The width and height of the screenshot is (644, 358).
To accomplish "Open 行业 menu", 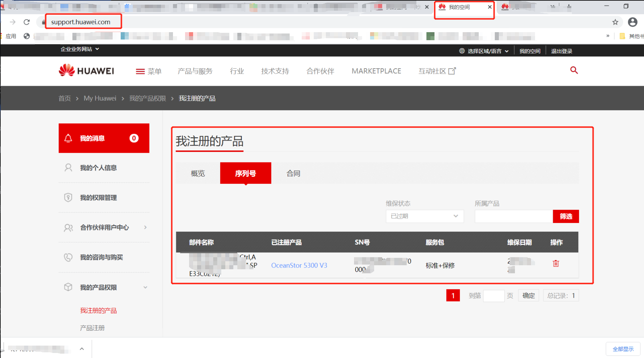I will tap(237, 71).
